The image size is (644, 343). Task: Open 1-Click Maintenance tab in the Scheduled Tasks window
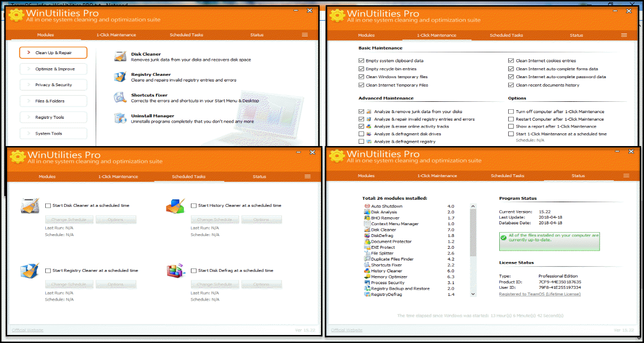click(118, 177)
